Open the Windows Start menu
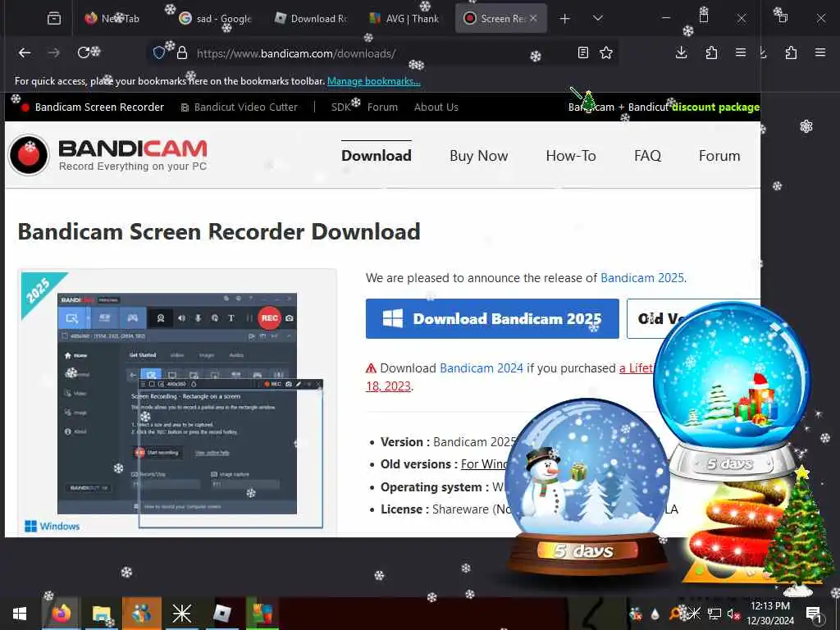 (20, 614)
